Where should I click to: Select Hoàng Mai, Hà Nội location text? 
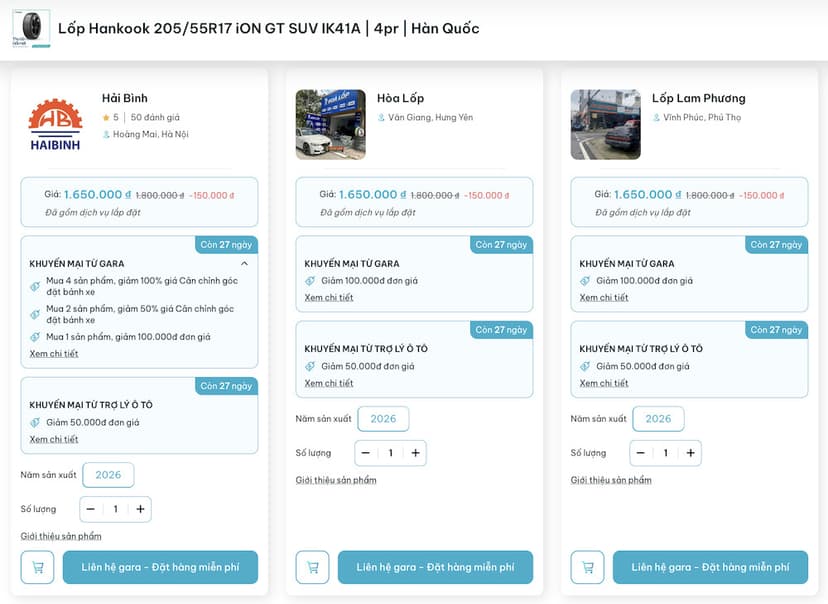[x=150, y=134]
